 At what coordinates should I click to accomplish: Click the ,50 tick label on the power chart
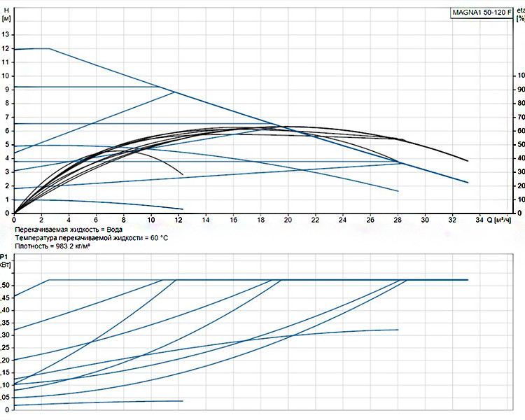[5, 286]
